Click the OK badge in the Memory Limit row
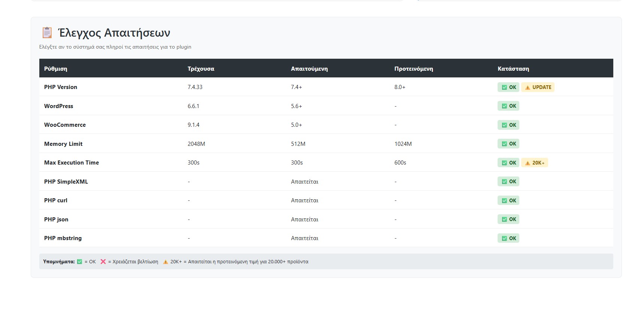Image resolution: width=644 pixels, height=319 pixels. click(508, 144)
